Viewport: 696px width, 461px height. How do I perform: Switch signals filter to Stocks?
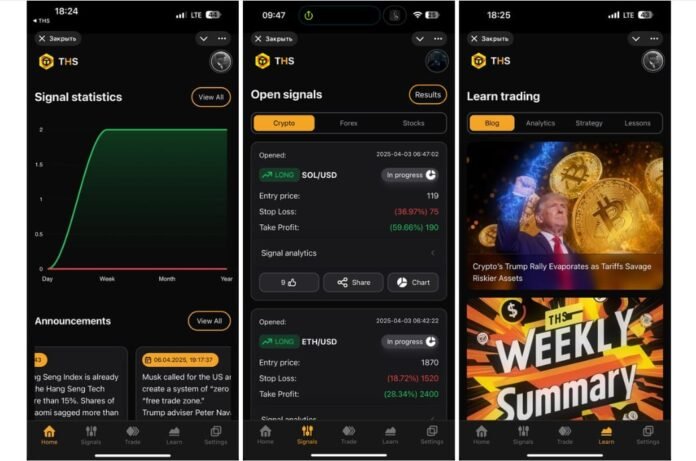413,123
